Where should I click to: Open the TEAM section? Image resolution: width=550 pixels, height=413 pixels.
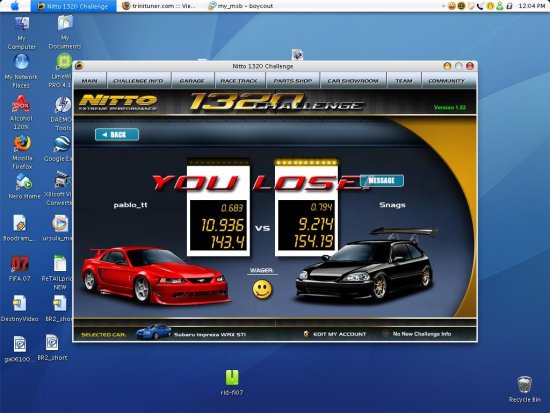[404, 81]
